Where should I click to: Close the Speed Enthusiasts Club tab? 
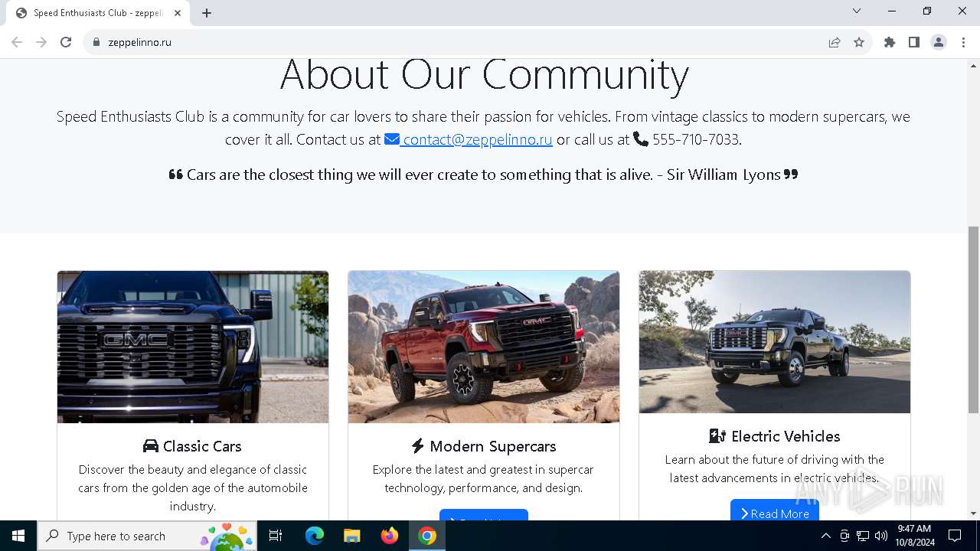[x=178, y=13]
